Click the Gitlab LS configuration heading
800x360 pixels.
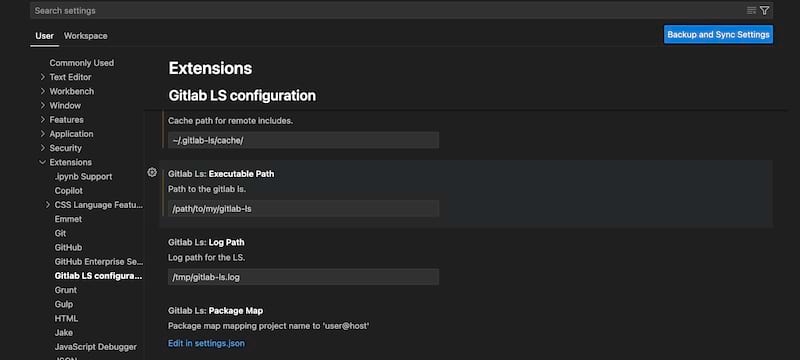(x=242, y=95)
